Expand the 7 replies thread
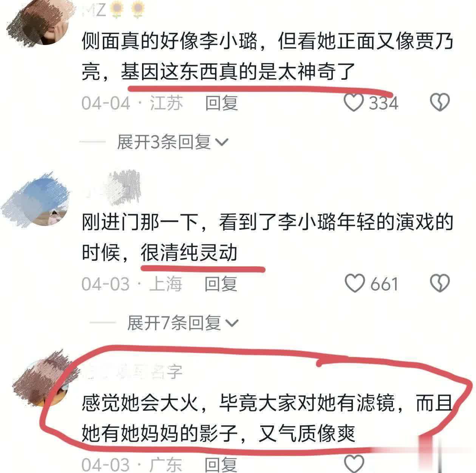The image size is (476, 473). [183, 323]
